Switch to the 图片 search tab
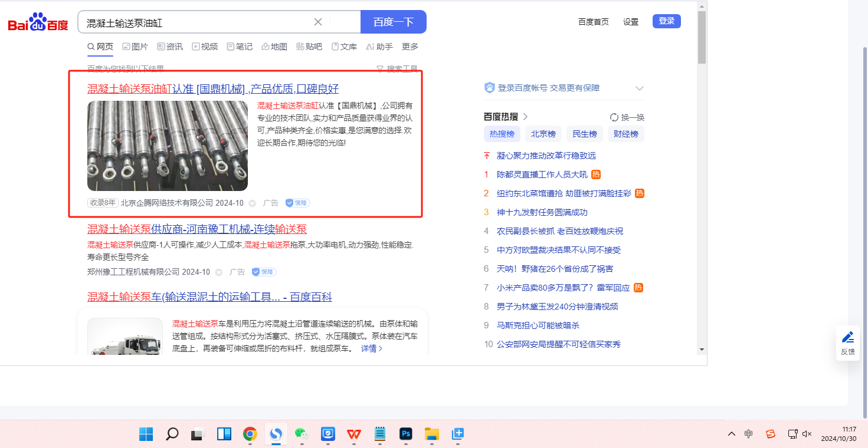 [x=135, y=47]
